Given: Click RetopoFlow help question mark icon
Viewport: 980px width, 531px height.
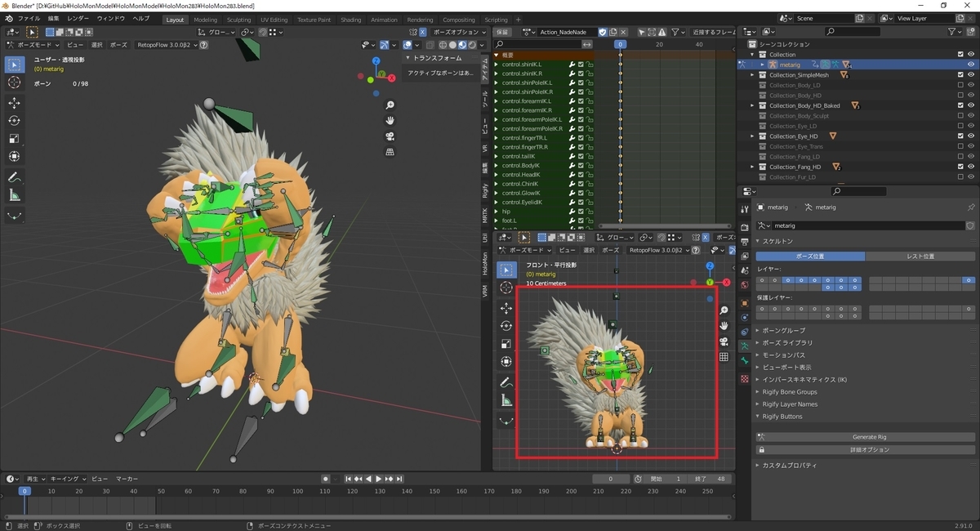Looking at the screenshot, I should (x=203, y=45).
